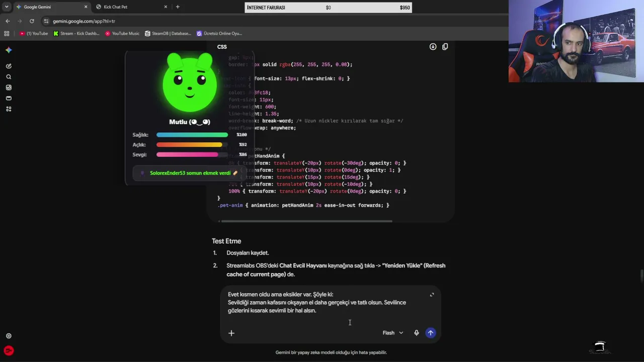This screenshot has width=644, height=362.
Task: Click the İNTERNET FATURASI goal bar
Action: [329, 8]
